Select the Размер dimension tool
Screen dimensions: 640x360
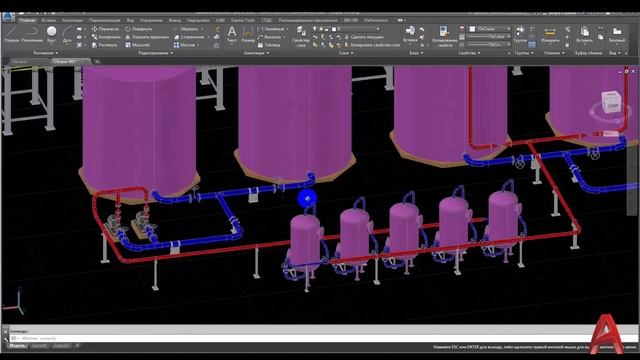248,34
